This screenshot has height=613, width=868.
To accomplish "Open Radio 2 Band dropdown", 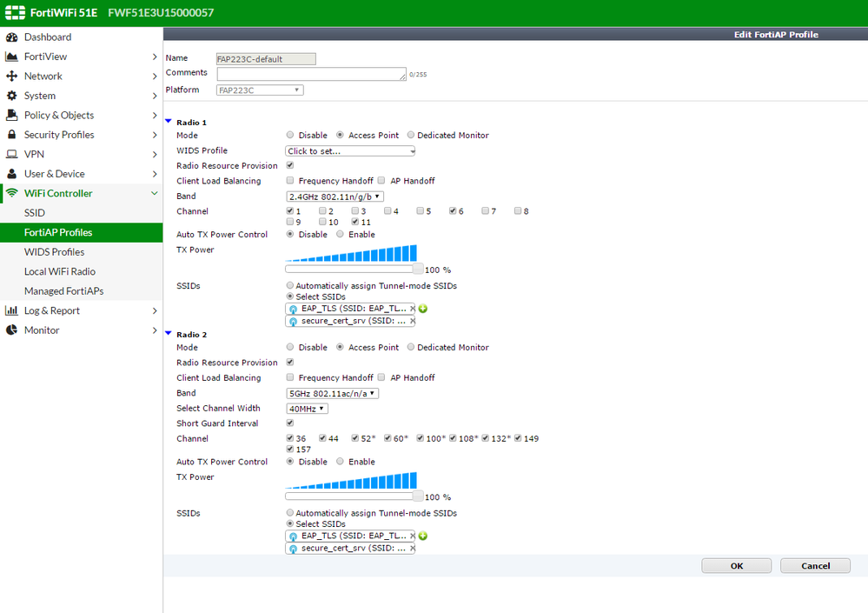I will pyautogui.click(x=332, y=393).
